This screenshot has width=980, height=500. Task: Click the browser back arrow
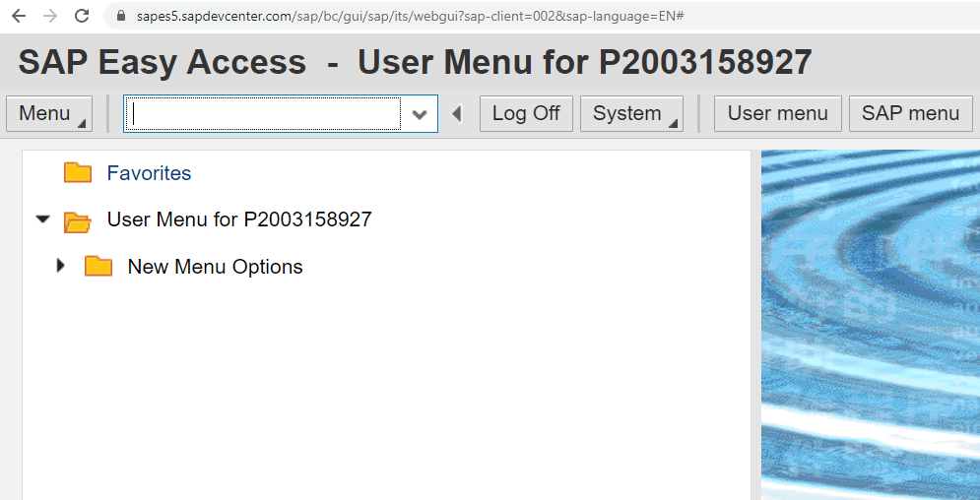pos(19,17)
